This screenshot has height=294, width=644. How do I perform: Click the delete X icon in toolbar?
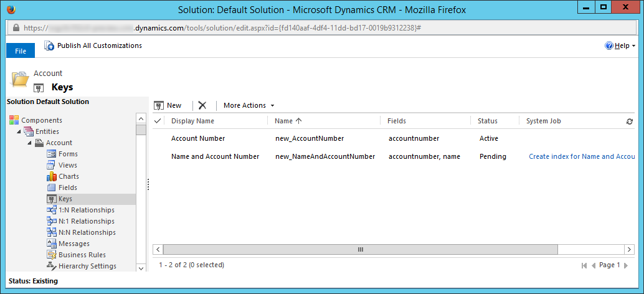tap(202, 105)
